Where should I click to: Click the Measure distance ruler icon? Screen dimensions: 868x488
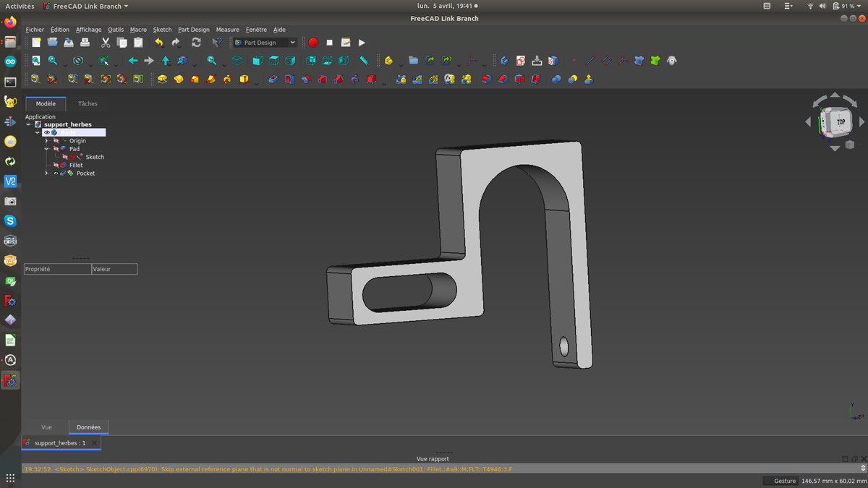pyautogui.click(x=364, y=61)
